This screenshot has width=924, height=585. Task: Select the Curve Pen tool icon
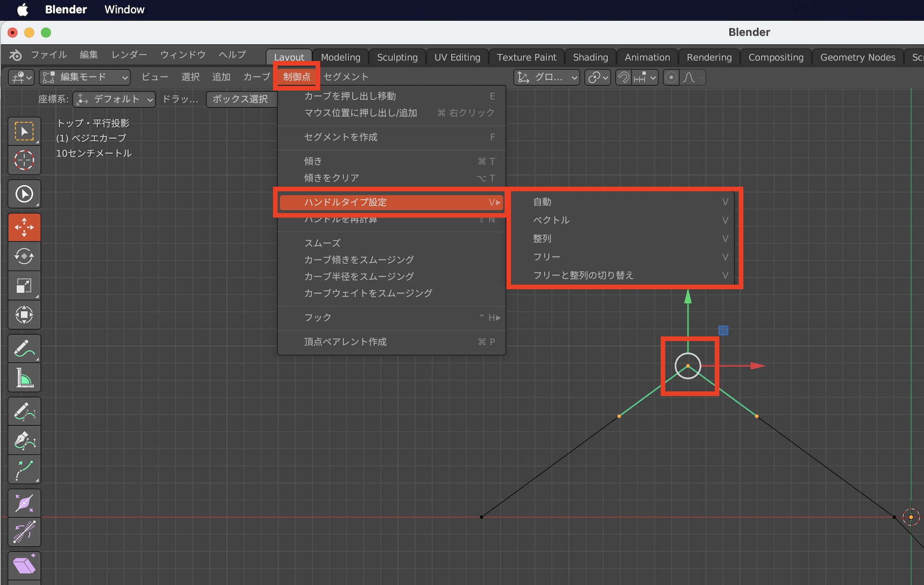coord(24,440)
